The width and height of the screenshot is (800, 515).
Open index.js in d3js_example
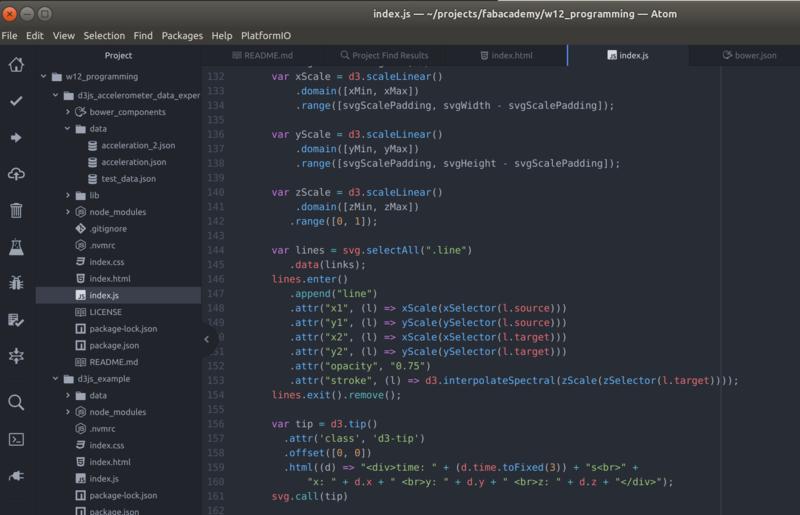(x=104, y=479)
